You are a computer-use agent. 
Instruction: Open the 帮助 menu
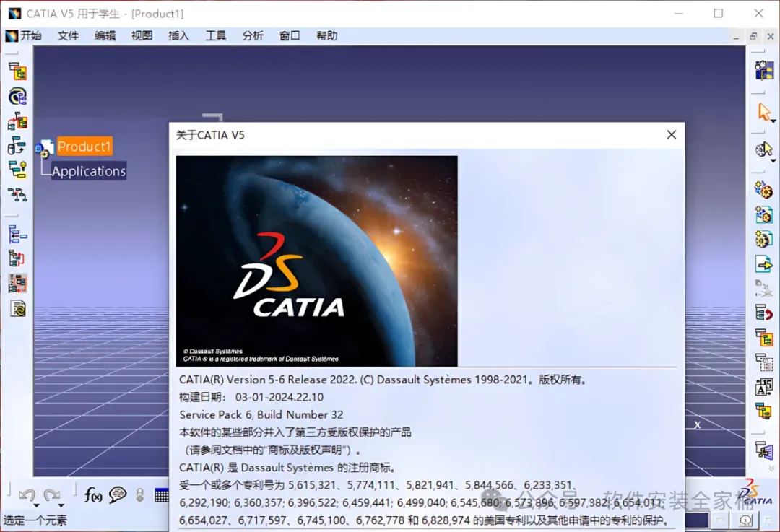[327, 36]
